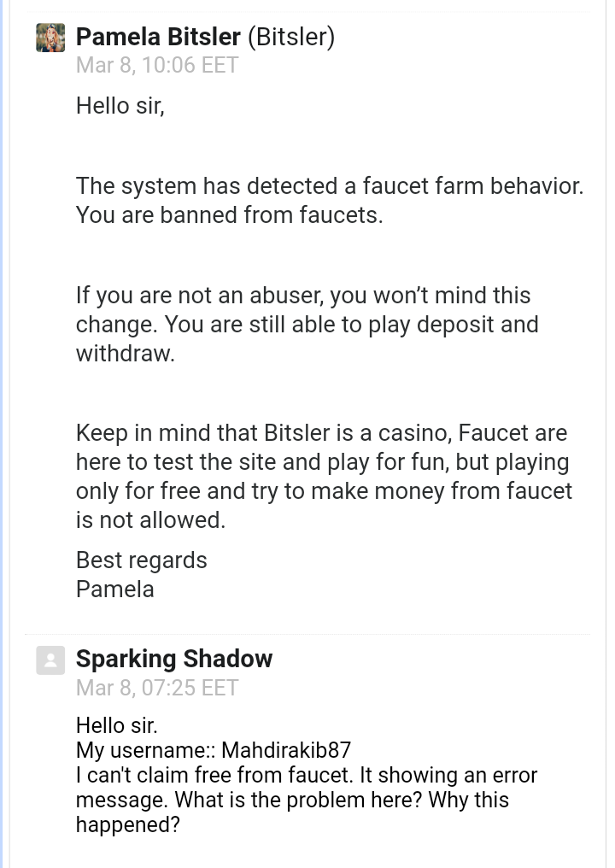Click the username Mahdirakib87 text
Image resolution: width=615 pixels, height=868 pixels.
coord(286,751)
